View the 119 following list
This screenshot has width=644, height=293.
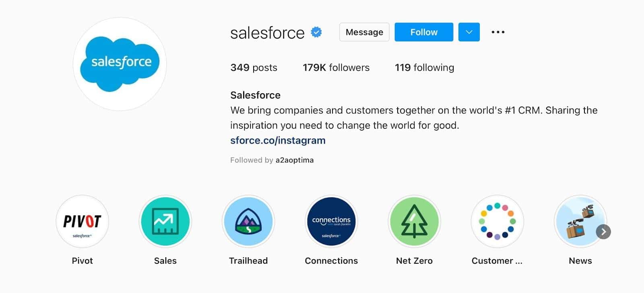point(424,68)
